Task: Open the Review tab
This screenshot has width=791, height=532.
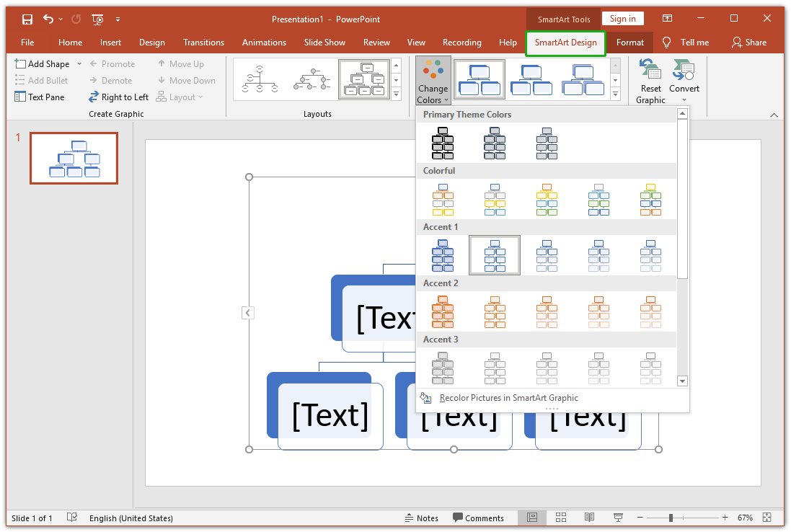Action: 376,43
